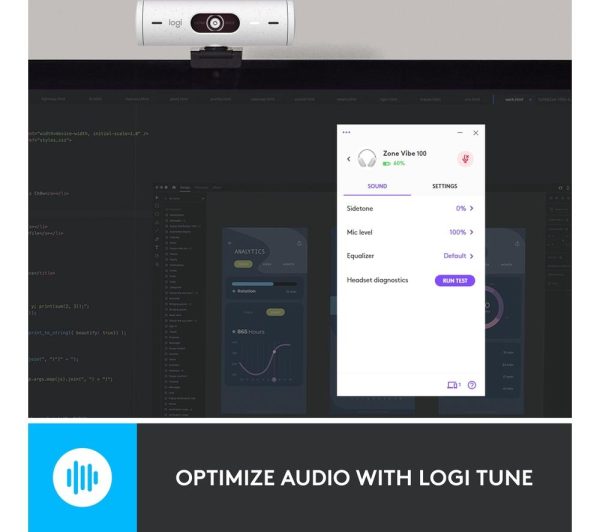Screen dimensions: 600x532
Task: Close the Logi Tune window
Action: point(476,133)
